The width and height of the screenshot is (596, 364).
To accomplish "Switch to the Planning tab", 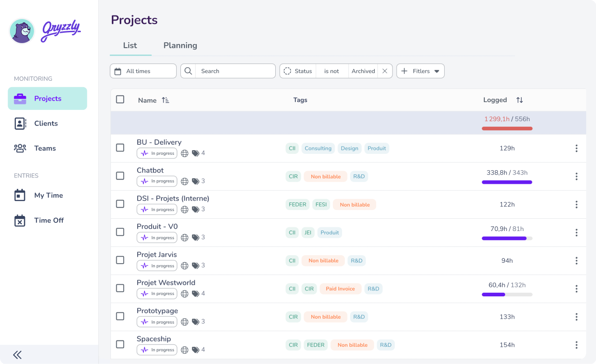I will click(180, 45).
